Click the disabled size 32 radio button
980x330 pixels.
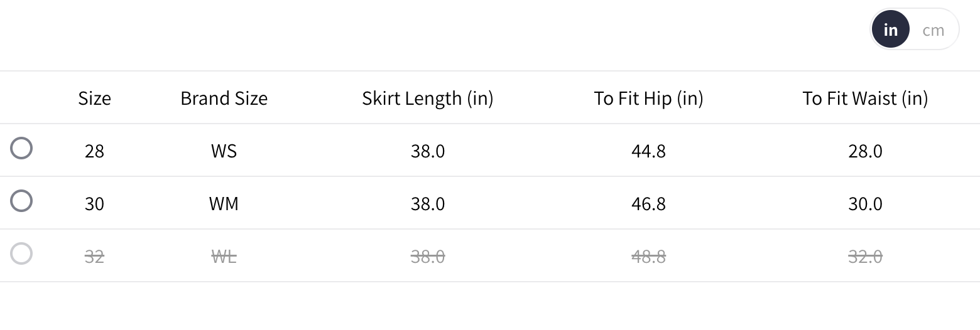(21, 254)
